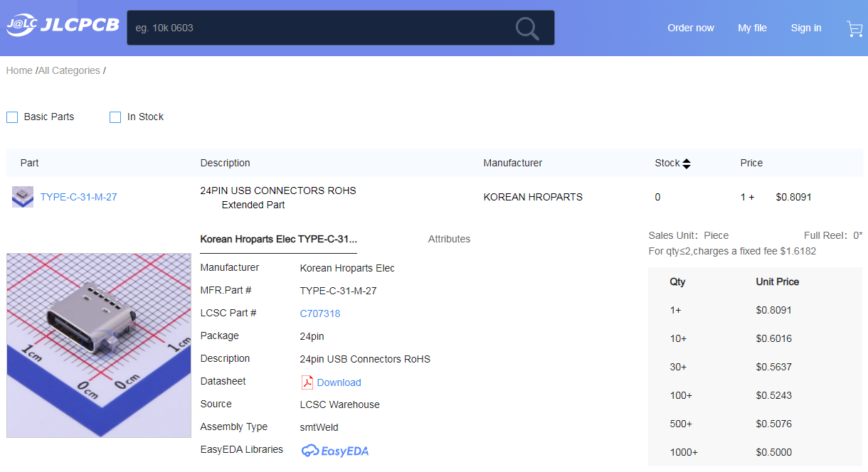Click the search magnifier icon

pos(527,28)
